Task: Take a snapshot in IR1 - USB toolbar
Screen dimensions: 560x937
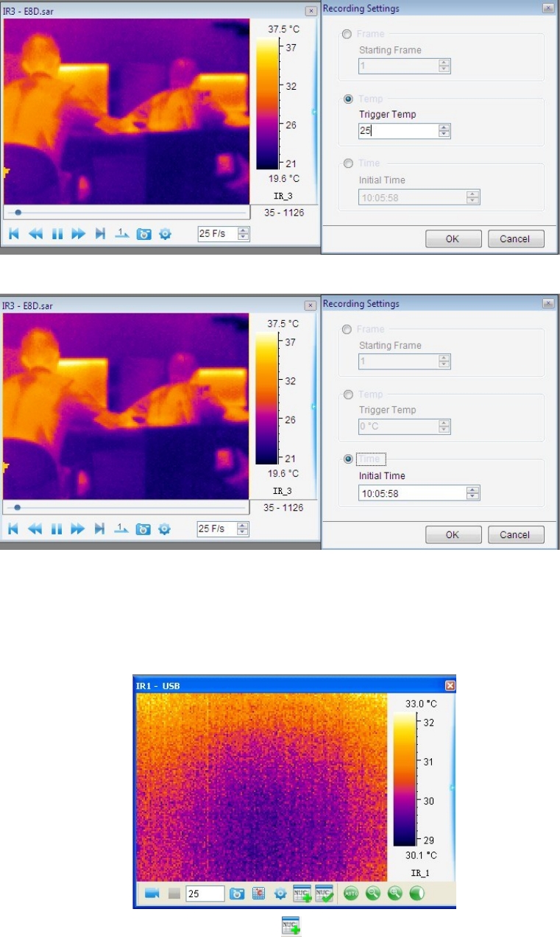Action: pyautogui.click(x=237, y=894)
